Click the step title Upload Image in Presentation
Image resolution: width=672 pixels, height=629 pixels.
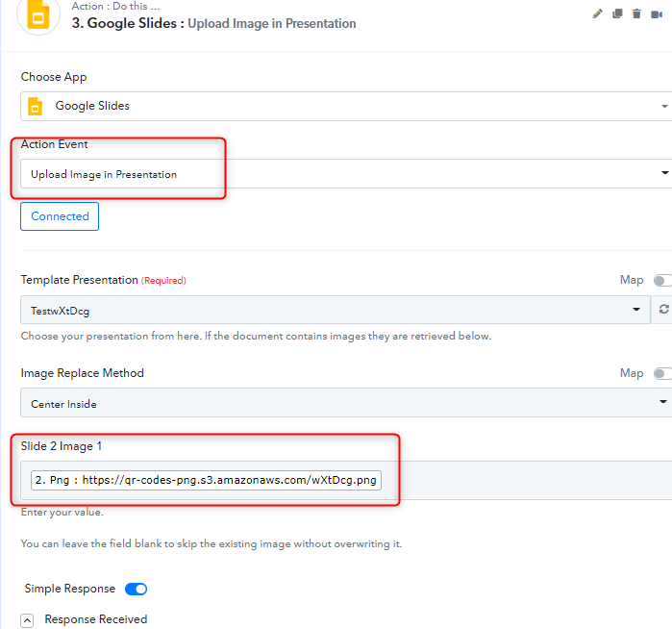point(272,24)
